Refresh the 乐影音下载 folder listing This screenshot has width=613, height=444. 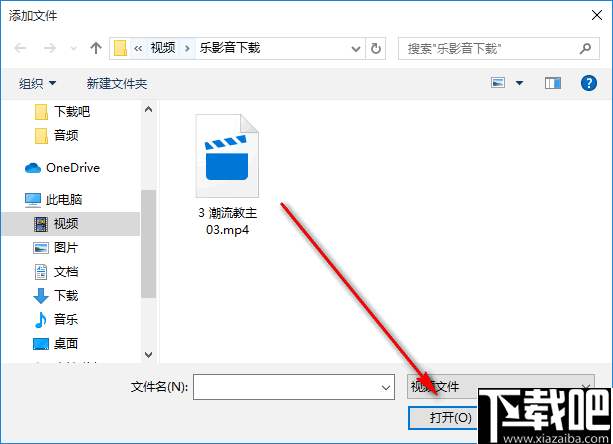(x=376, y=48)
